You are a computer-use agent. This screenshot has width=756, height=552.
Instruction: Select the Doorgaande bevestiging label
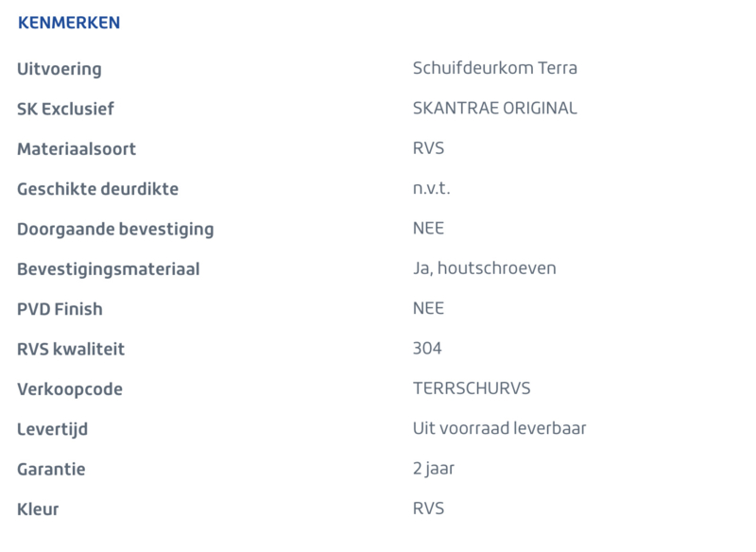click(115, 230)
